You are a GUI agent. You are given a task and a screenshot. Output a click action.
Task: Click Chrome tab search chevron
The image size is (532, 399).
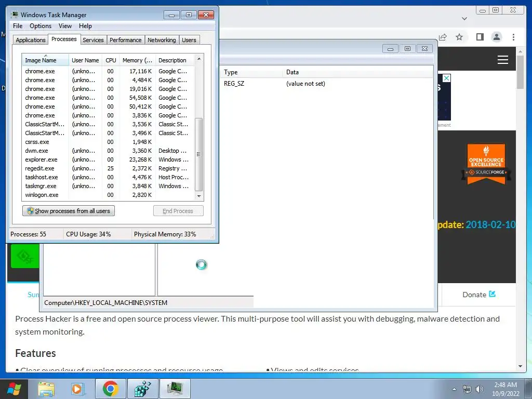(x=464, y=19)
